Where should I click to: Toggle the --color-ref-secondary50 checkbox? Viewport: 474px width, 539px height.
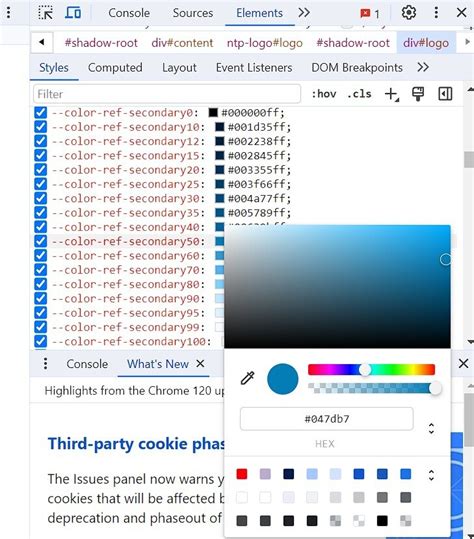tap(41, 241)
